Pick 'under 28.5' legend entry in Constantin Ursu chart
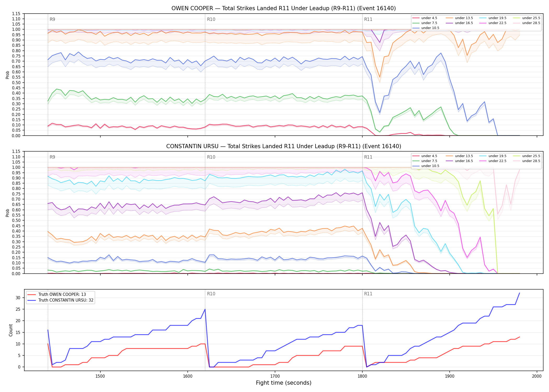The image size is (549, 392). pyautogui.click(x=527, y=161)
